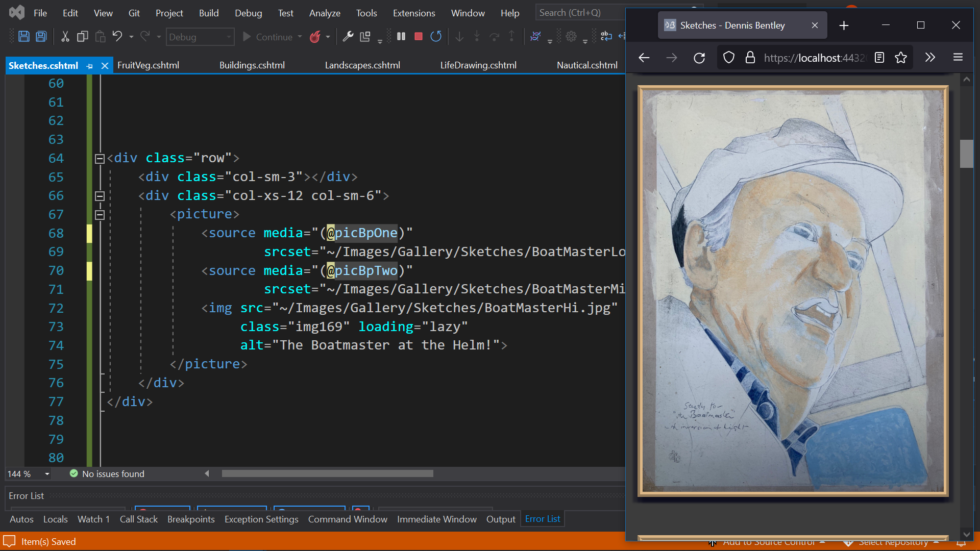
Task: Click the Undo arrow icon
Action: [117, 37]
